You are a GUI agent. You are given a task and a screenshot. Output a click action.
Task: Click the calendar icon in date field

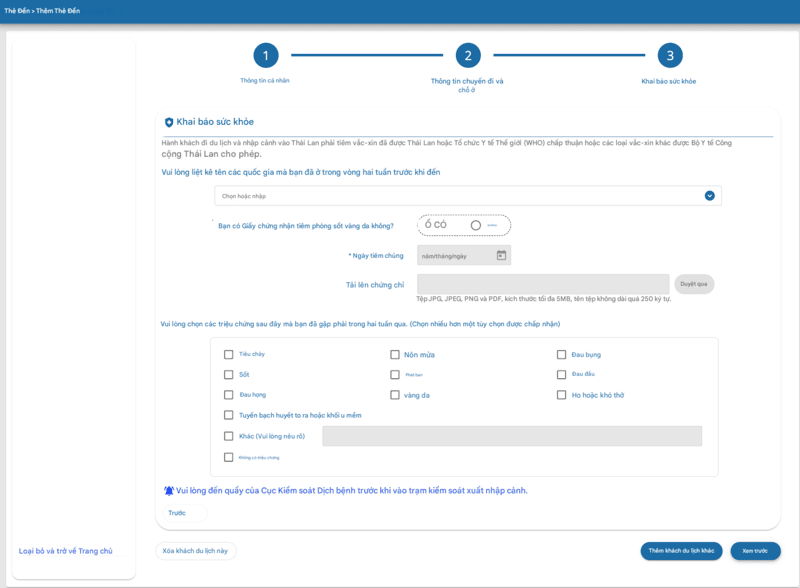click(x=501, y=256)
